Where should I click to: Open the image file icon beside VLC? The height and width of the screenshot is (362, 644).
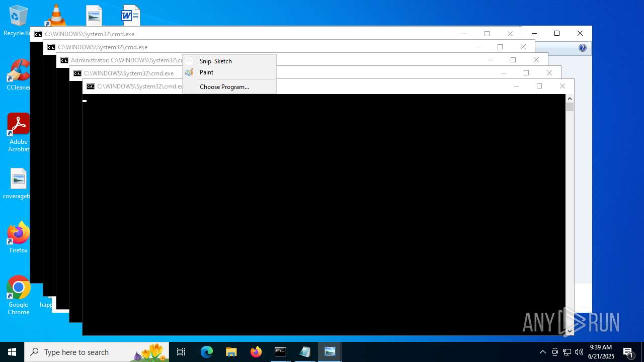pos(94,16)
